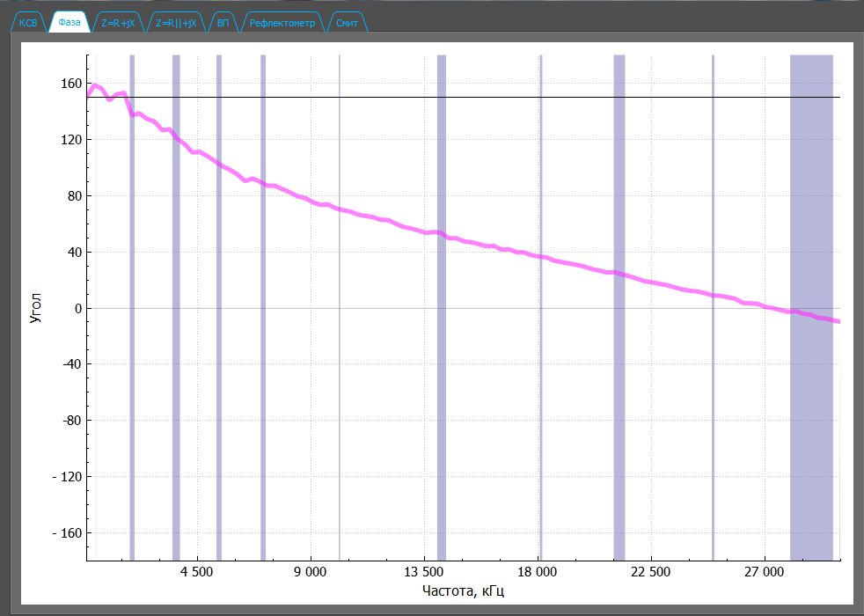
Task: Click the Угол vertical axis label
Action: point(35,308)
